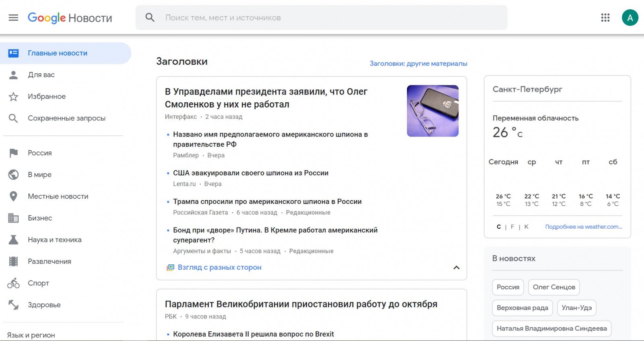The image size is (644, 341).
Task: Open the Для вас section
Action: 41,75
